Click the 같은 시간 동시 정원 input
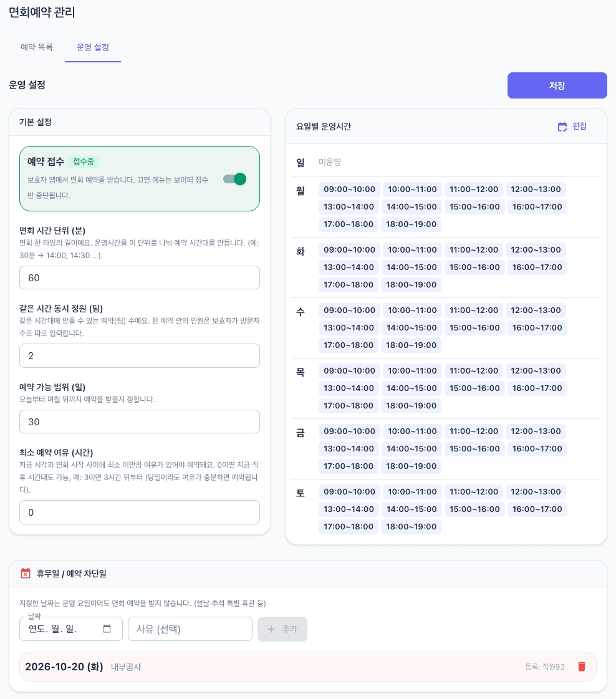Viewport: 616px width, 699px height. point(140,356)
